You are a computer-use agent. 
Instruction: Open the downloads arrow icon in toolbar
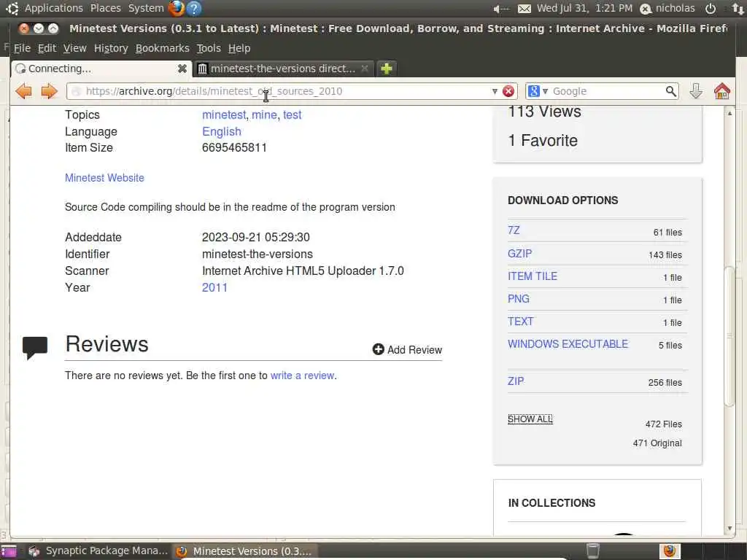pos(695,91)
